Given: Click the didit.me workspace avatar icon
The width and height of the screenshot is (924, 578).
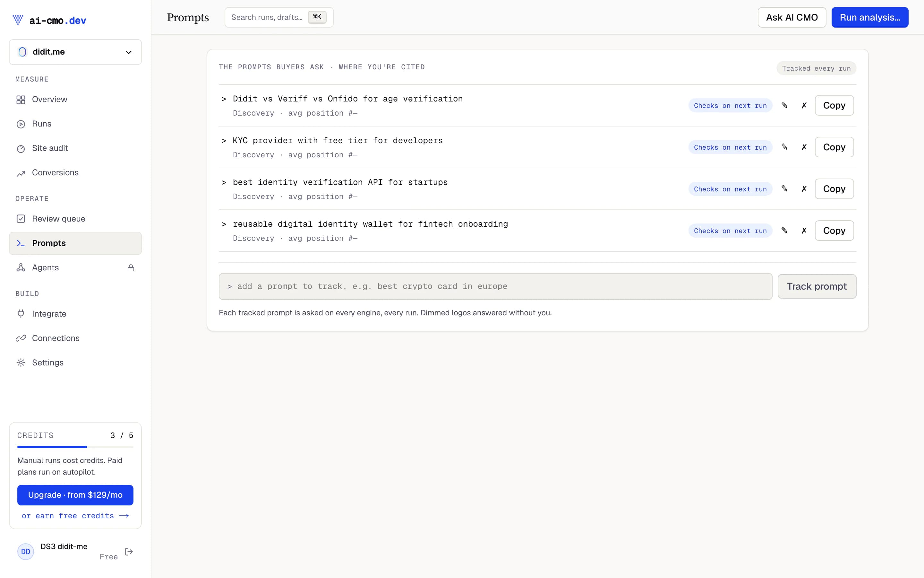Looking at the screenshot, I should pos(22,52).
